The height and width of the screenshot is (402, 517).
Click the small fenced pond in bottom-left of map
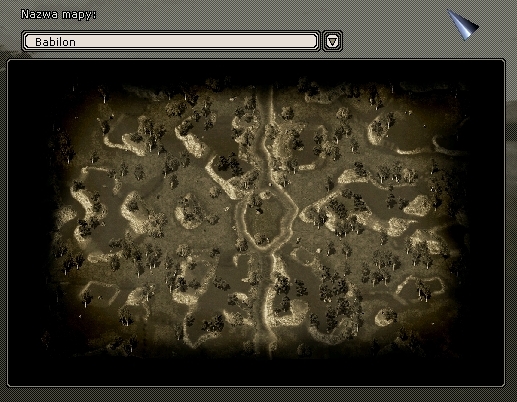[x=99, y=293]
